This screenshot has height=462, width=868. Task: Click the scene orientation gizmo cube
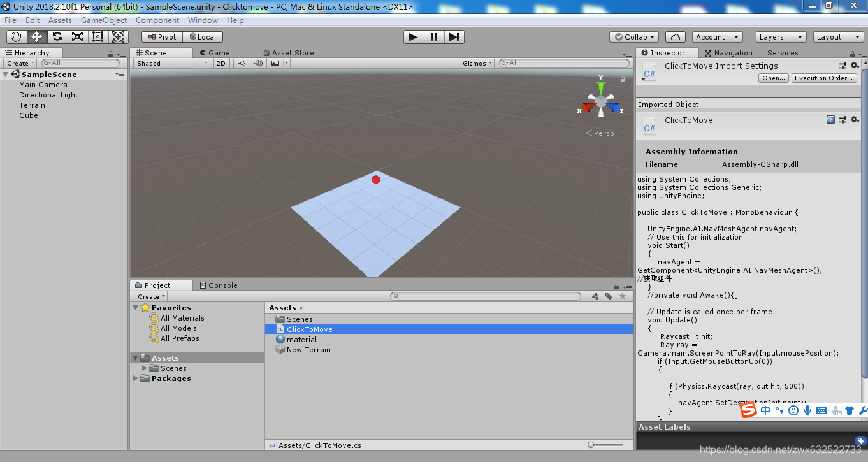click(x=601, y=103)
